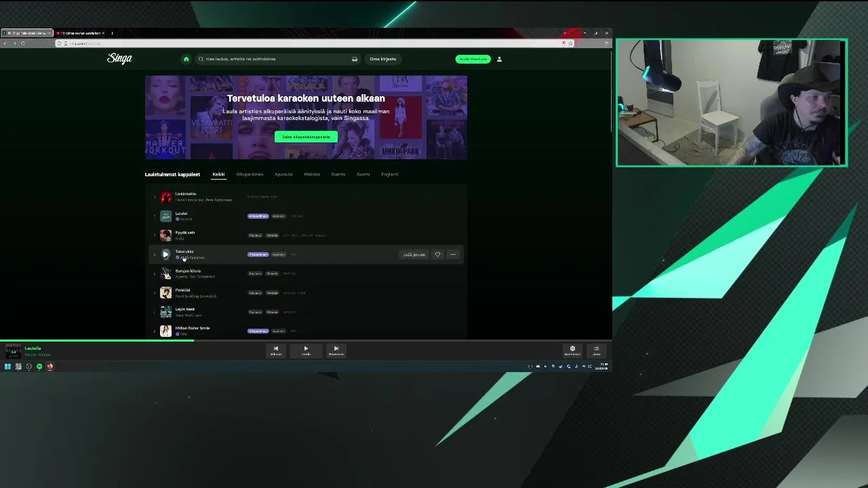Screen dimensions: 868x488
Task: Open player settings gear icon
Action: (572, 350)
